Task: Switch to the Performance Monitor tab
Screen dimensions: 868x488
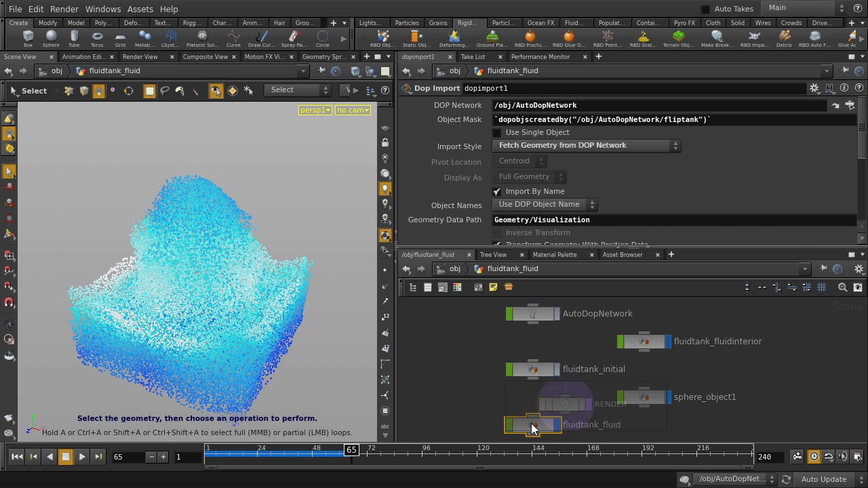Action: click(x=540, y=57)
